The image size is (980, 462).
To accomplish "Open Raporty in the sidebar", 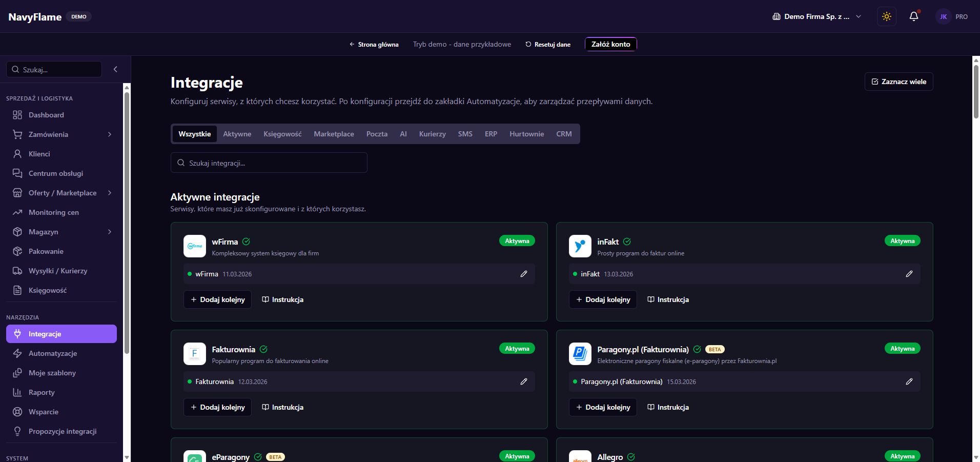I will (x=62, y=392).
